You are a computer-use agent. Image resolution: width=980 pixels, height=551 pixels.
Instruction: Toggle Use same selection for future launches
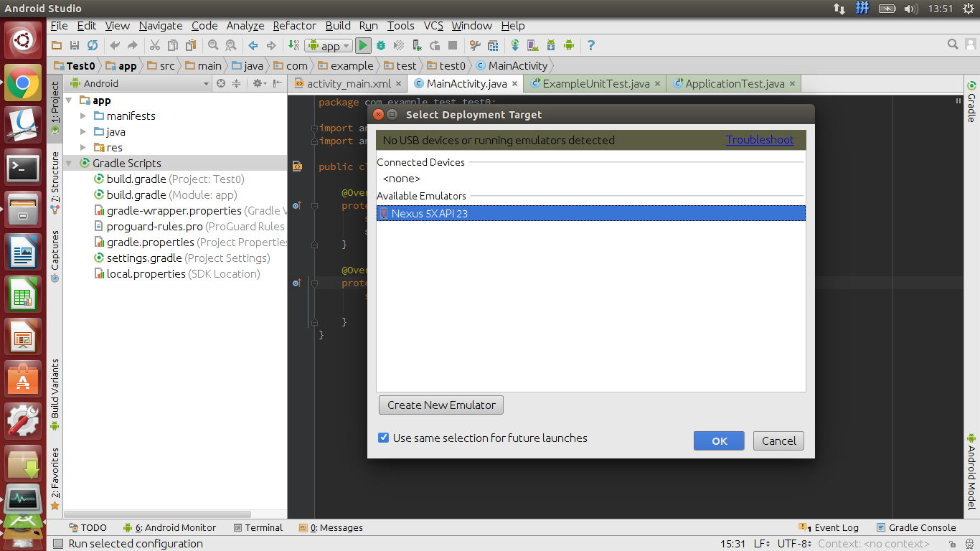click(384, 438)
